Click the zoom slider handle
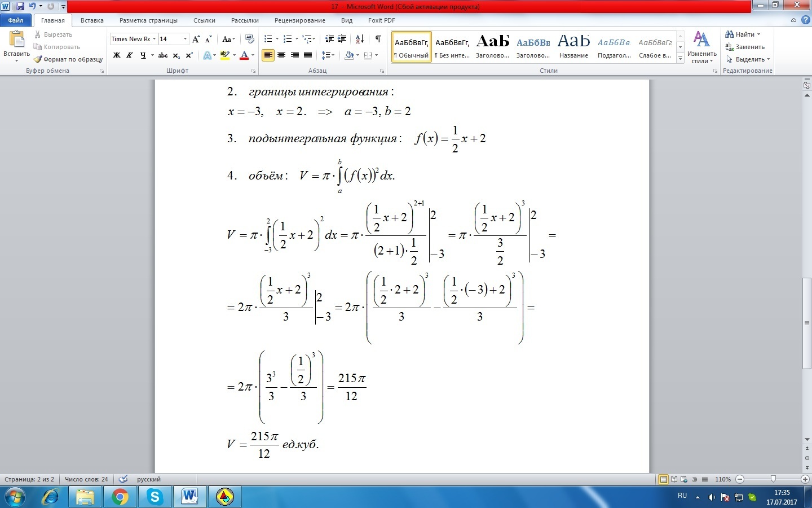The height and width of the screenshot is (508, 812). pos(773,479)
